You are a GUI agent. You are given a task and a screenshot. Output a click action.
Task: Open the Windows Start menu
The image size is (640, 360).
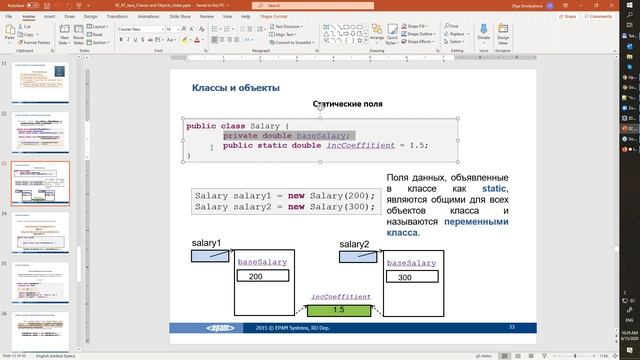pyautogui.click(x=630, y=4)
